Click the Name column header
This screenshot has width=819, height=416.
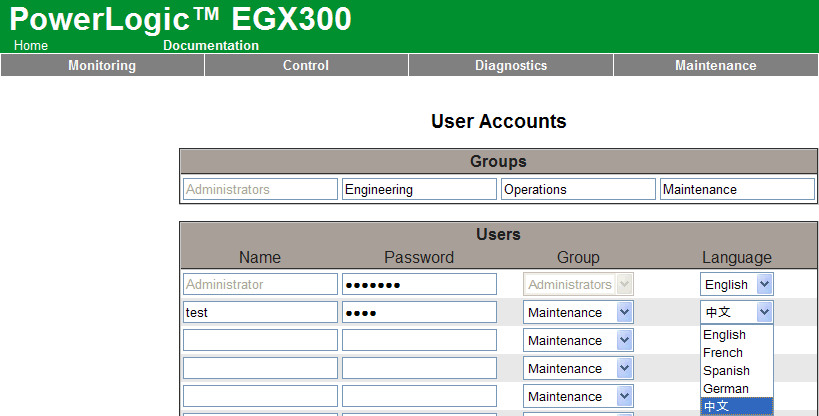pos(260,257)
